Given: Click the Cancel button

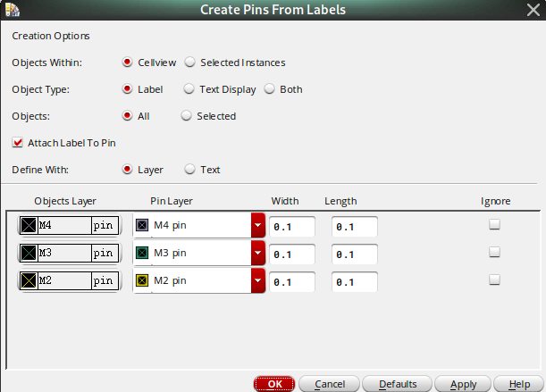Looking at the screenshot, I should (329, 384).
